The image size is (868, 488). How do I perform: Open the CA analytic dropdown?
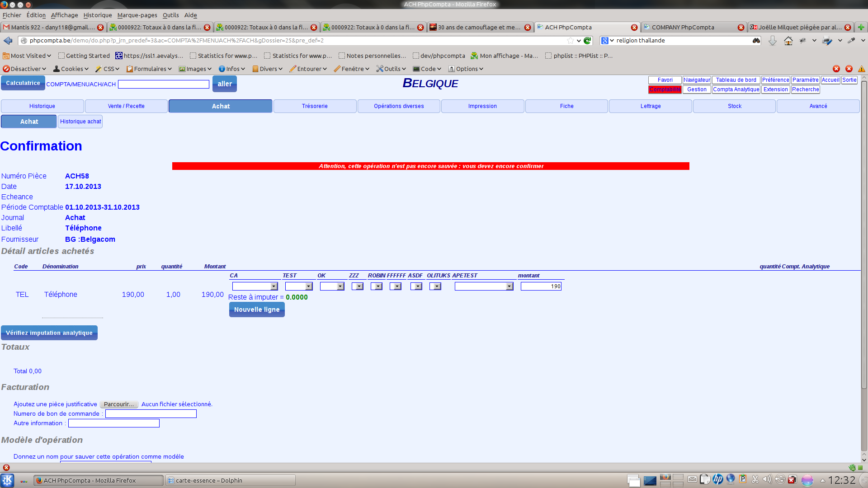255,286
